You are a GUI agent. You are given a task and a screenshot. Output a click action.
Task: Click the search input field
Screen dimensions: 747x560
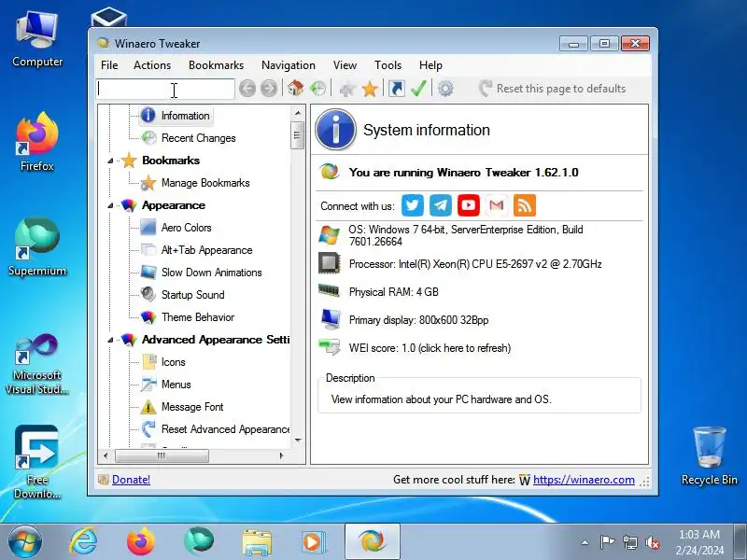[x=165, y=89]
